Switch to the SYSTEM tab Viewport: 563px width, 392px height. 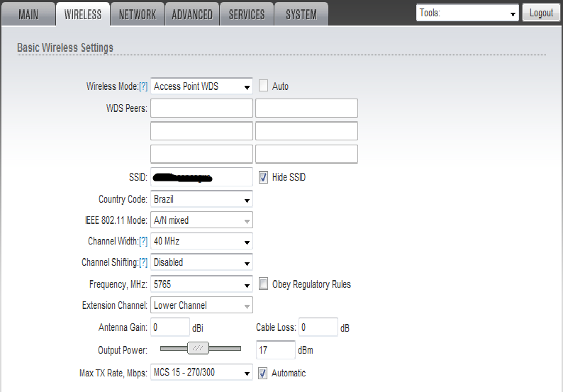301,14
